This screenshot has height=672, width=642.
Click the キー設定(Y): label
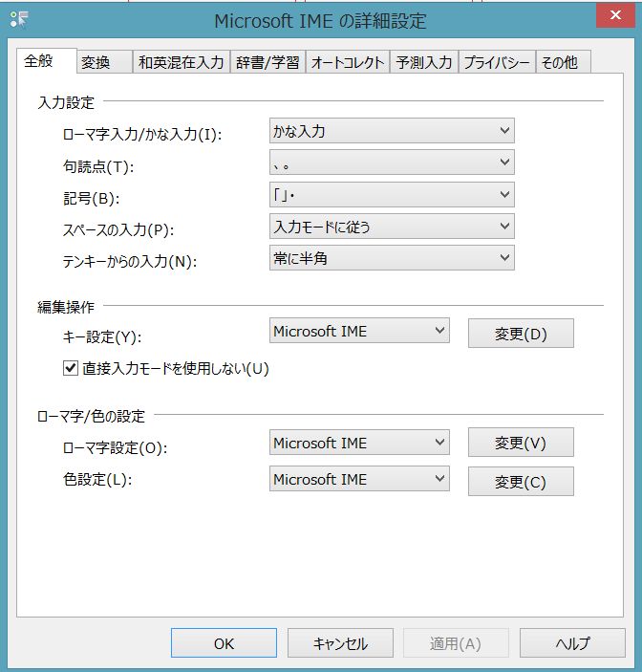[102, 336]
